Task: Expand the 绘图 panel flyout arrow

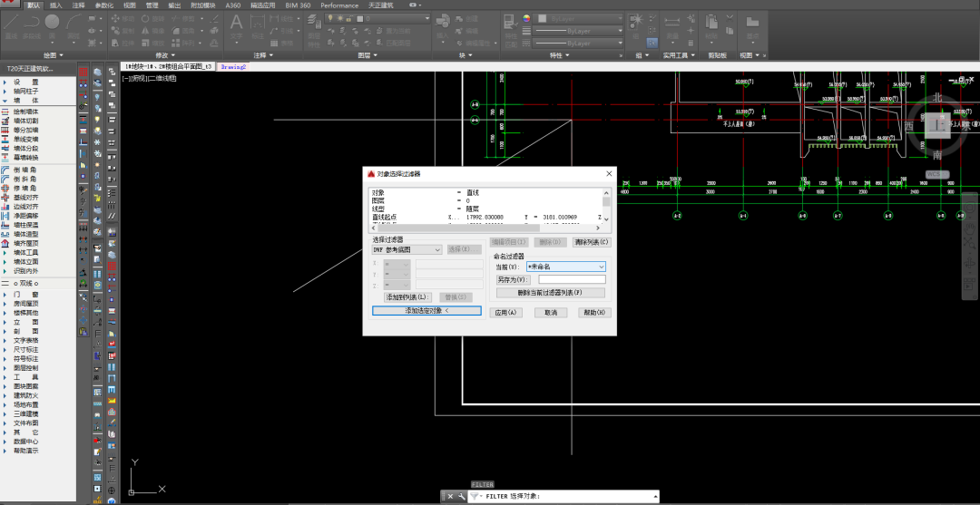Action: click(x=62, y=54)
